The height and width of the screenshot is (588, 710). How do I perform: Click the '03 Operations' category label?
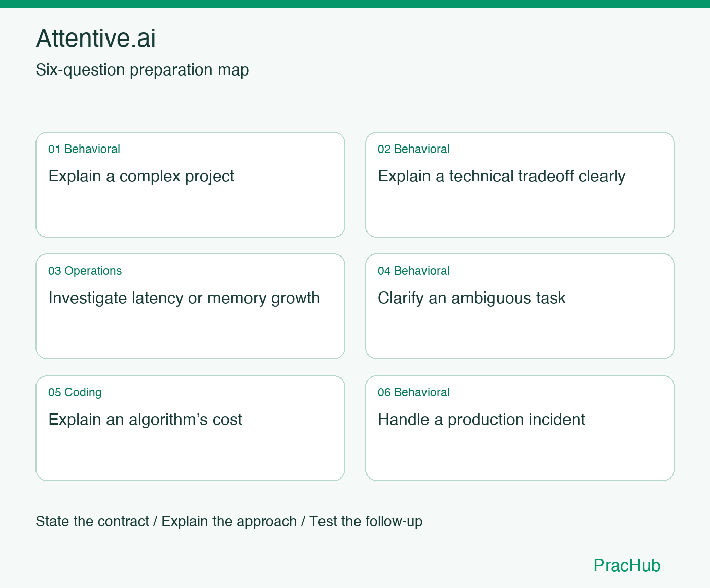[85, 271]
